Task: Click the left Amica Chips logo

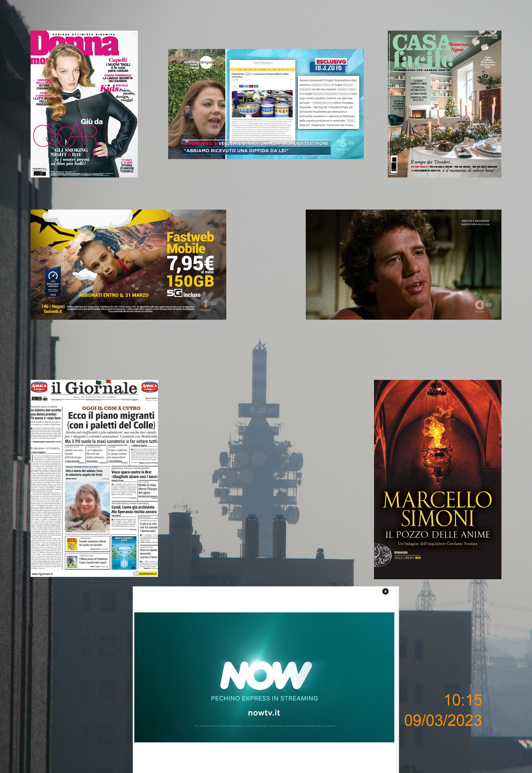Action: 39,387
